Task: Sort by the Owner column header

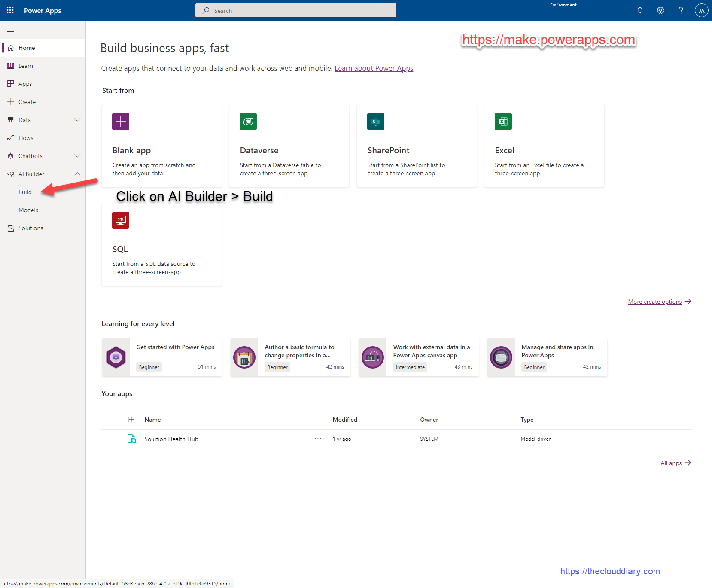Action: (429, 420)
